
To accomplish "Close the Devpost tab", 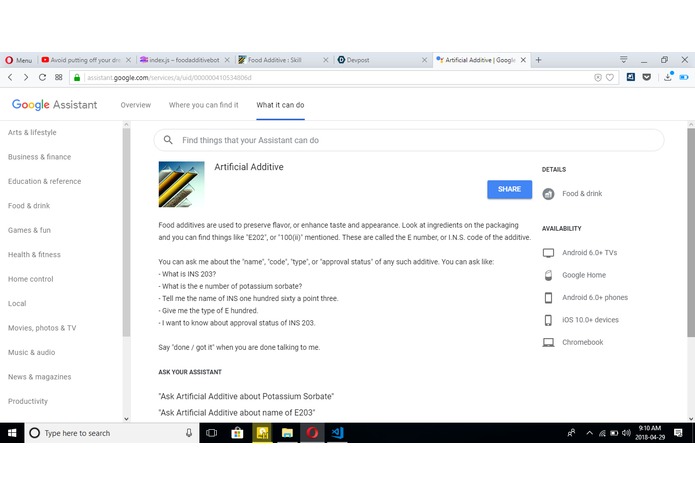I will [424, 60].
